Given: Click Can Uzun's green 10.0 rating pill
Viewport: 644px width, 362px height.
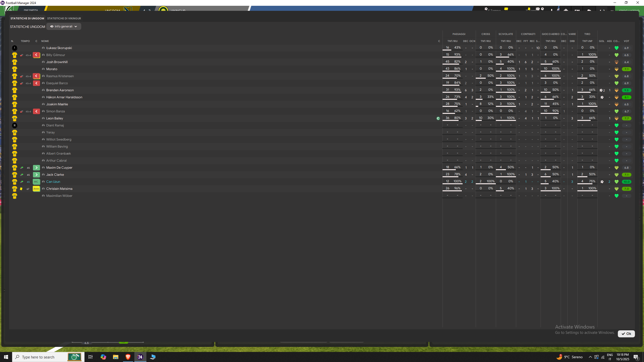Looking at the screenshot, I should (x=626, y=182).
